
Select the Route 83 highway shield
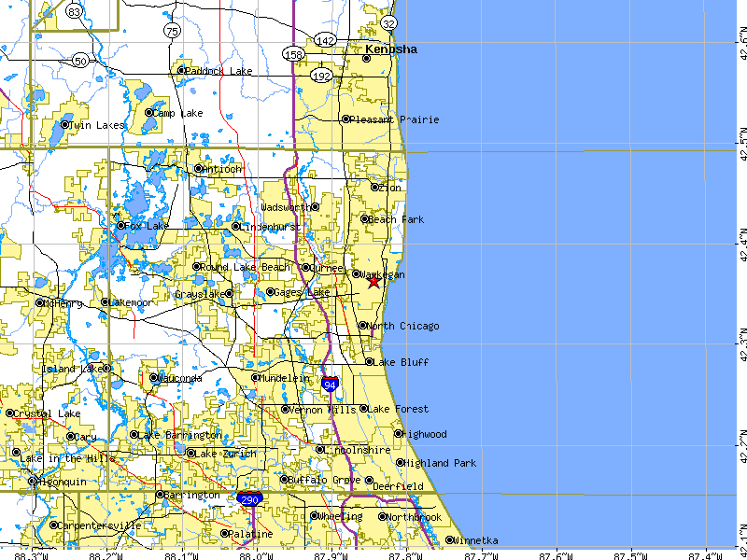click(75, 10)
